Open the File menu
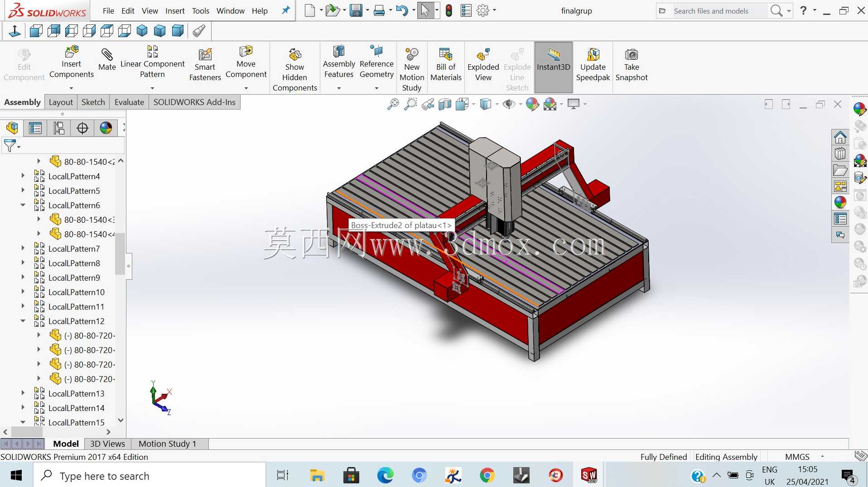 tap(108, 11)
